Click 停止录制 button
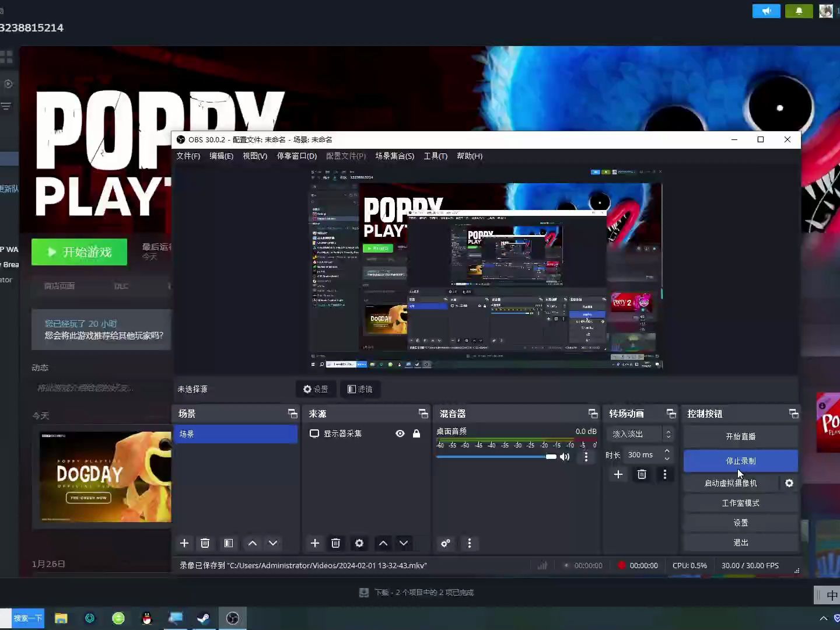 [741, 461]
